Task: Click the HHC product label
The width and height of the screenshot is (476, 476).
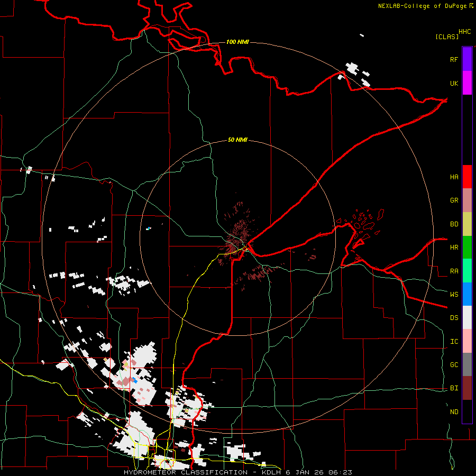Action: coord(465,32)
